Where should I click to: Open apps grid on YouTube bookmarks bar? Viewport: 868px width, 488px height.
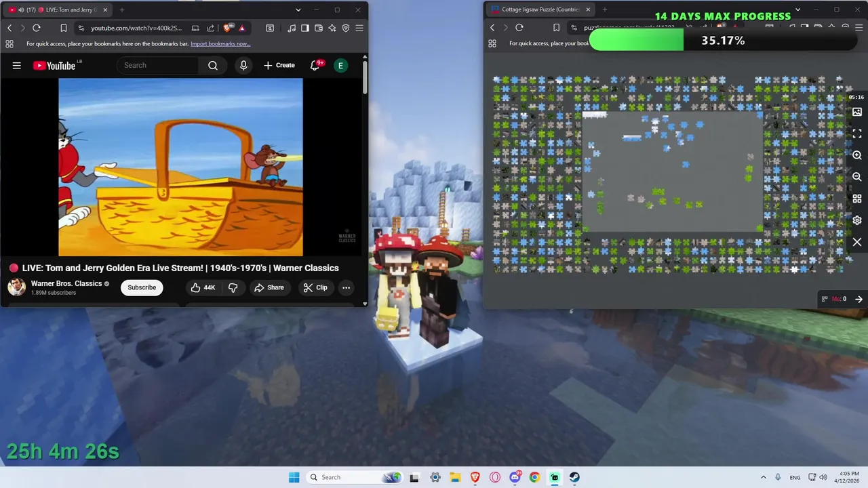[9, 43]
